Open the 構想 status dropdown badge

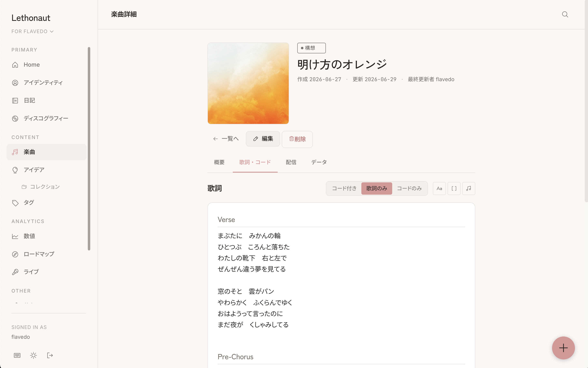pos(311,48)
